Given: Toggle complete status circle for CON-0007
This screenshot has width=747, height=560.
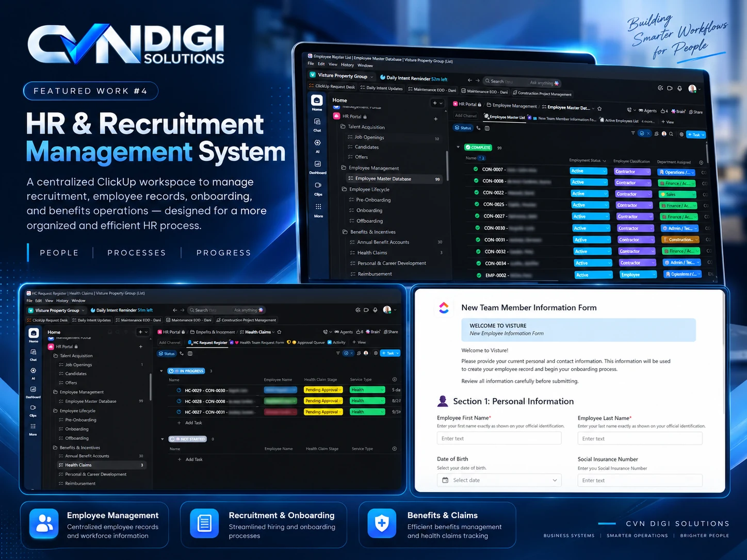Looking at the screenshot, I should click(476, 169).
